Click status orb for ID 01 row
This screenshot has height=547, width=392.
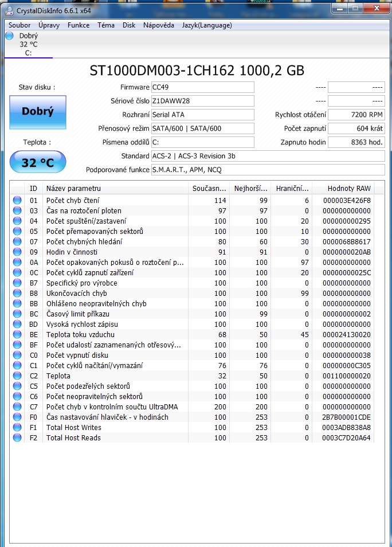17,200
